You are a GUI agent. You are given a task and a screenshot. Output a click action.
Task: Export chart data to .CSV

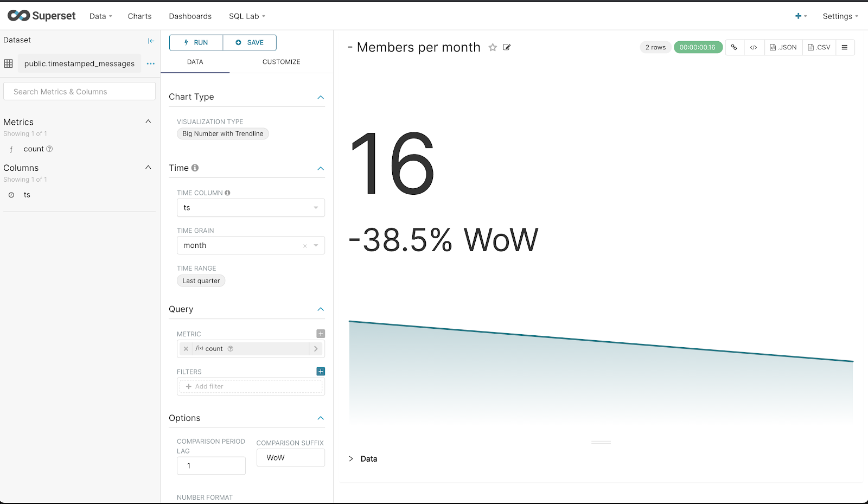[x=819, y=47]
